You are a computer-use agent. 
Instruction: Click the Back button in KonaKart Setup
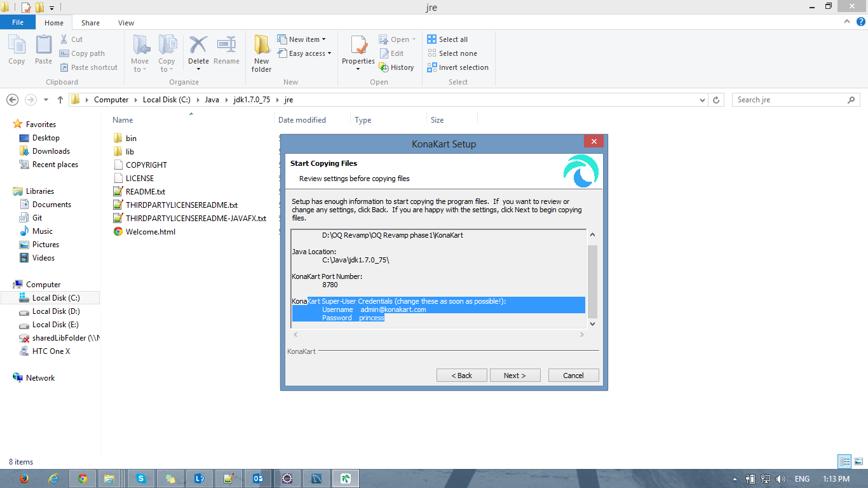point(462,376)
